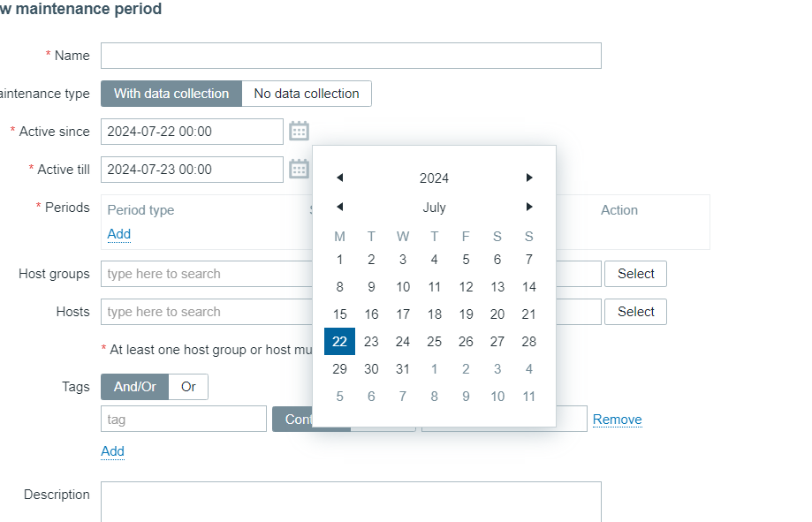This screenshot has height=522, width=812.
Task: Pick July 23 in the calendar
Action: pyautogui.click(x=371, y=342)
